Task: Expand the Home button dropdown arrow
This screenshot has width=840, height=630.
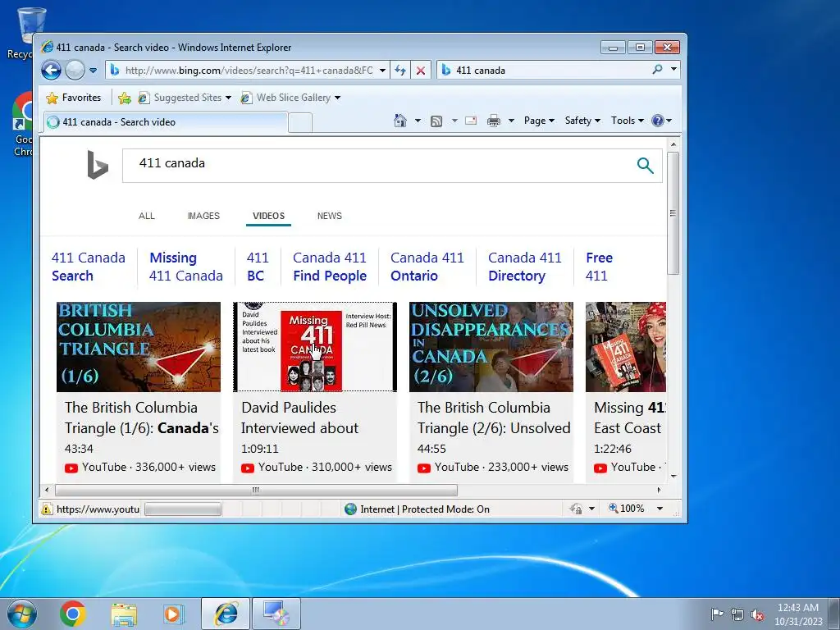Action: pos(418,121)
